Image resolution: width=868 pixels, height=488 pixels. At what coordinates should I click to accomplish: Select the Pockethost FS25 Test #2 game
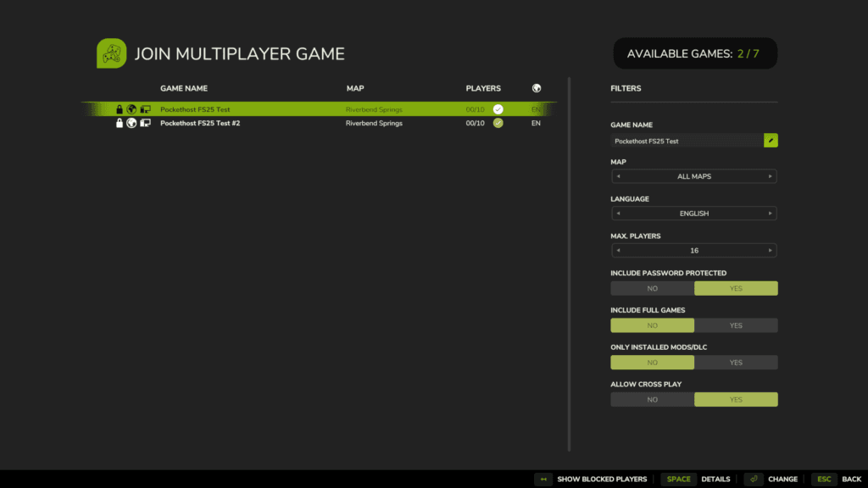pos(200,123)
